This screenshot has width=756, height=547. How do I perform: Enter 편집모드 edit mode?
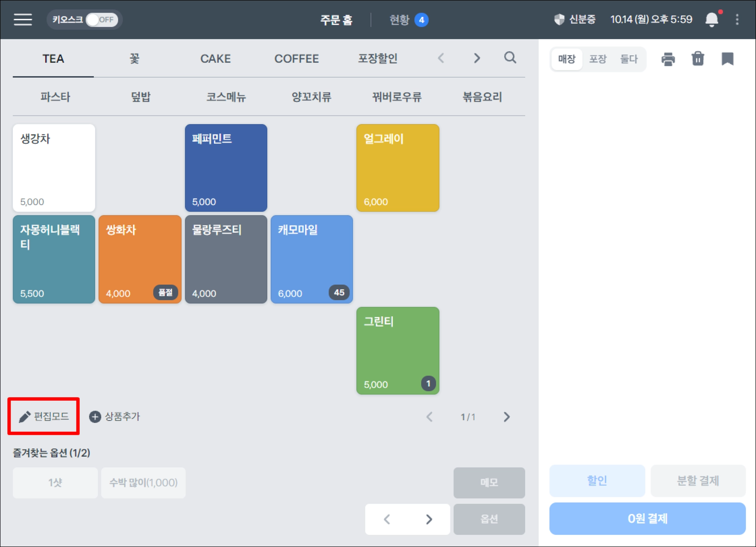click(x=44, y=416)
